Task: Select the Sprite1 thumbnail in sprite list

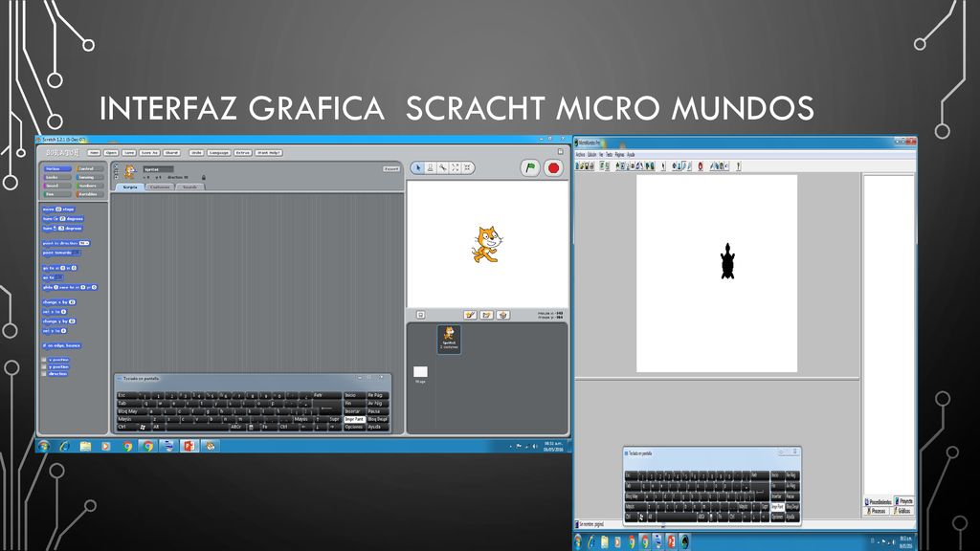Action: tap(450, 340)
